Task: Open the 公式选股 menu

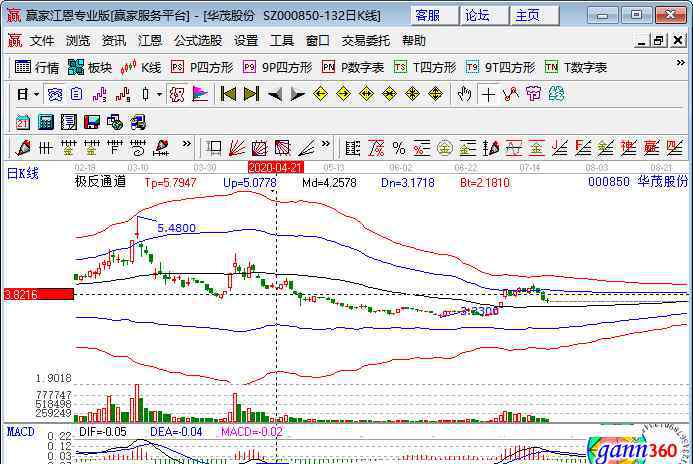Action: [x=198, y=41]
